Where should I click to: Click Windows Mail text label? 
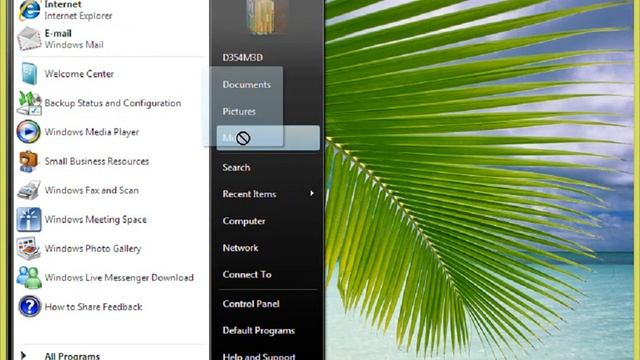pos(74,45)
